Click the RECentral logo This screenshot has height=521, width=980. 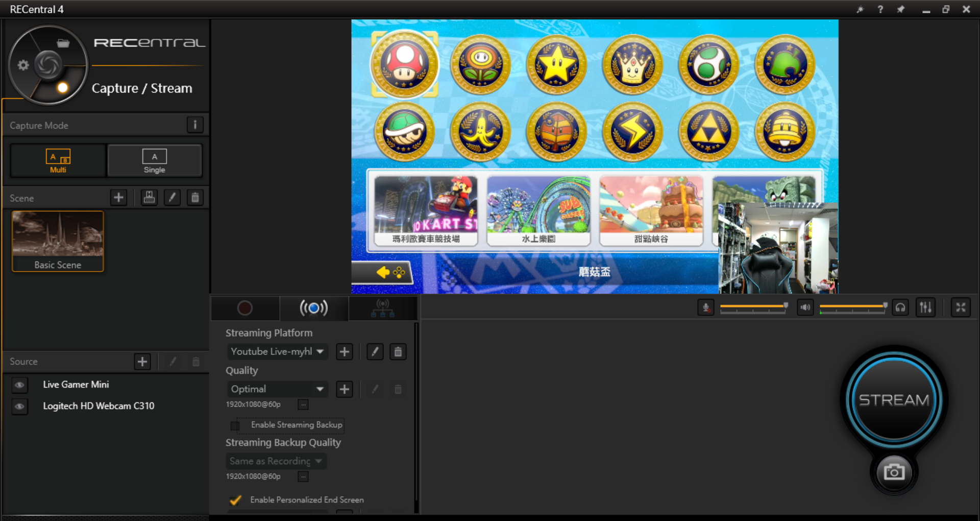[x=149, y=43]
